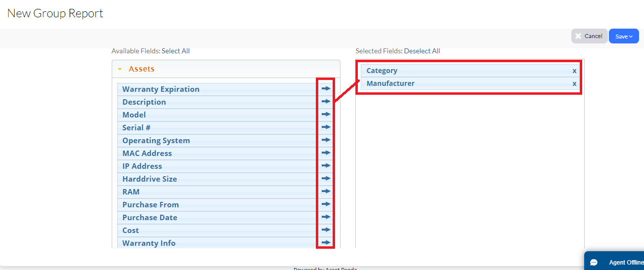Click the Category selected field row
Viewport: 644px width, 270px height.
470,71
